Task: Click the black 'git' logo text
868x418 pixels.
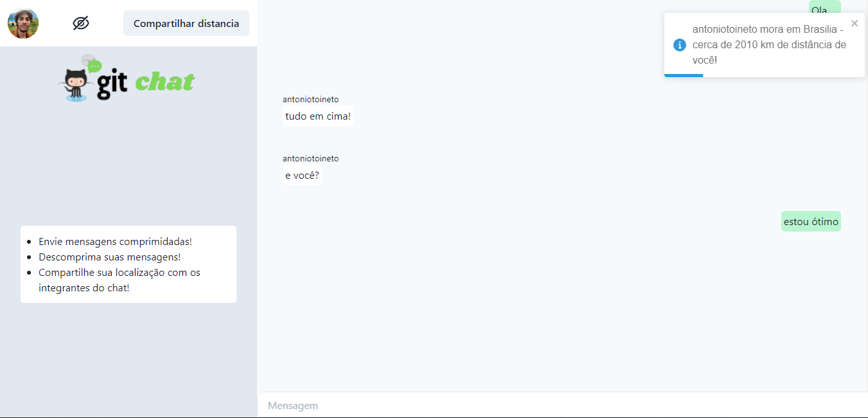Action: (x=112, y=84)
